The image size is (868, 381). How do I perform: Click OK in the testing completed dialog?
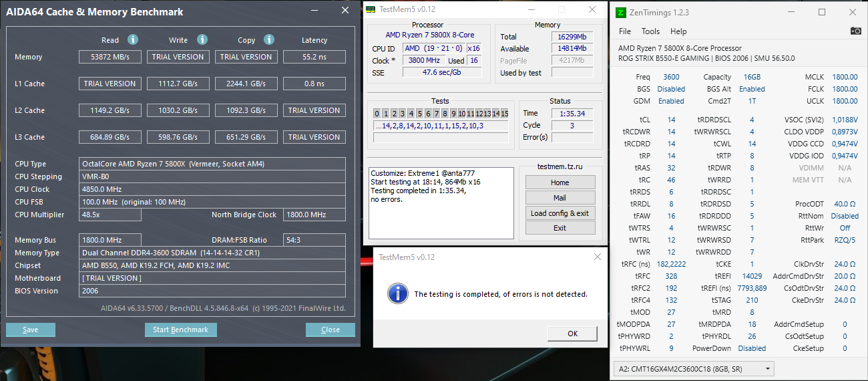tap(572, 334)
